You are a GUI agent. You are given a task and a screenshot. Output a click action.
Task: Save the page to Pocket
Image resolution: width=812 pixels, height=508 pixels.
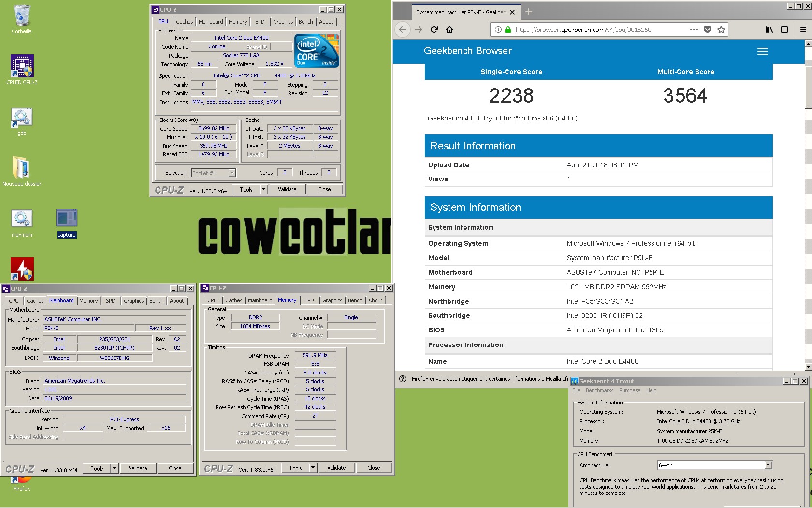point(708,30)
